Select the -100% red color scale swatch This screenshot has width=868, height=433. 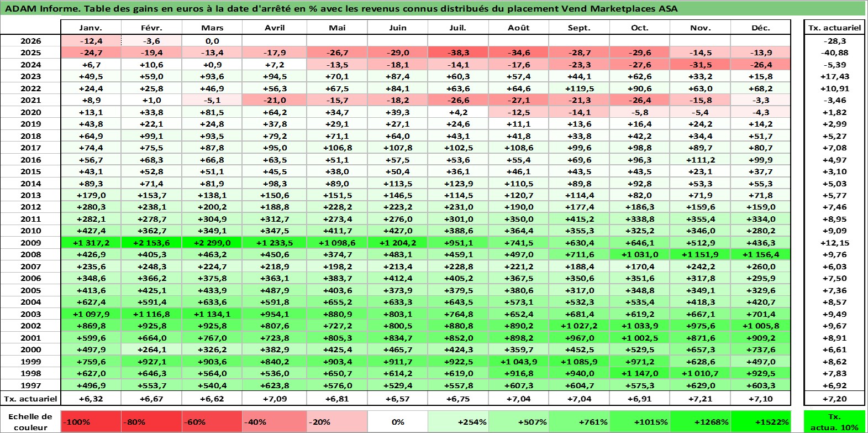91,421
